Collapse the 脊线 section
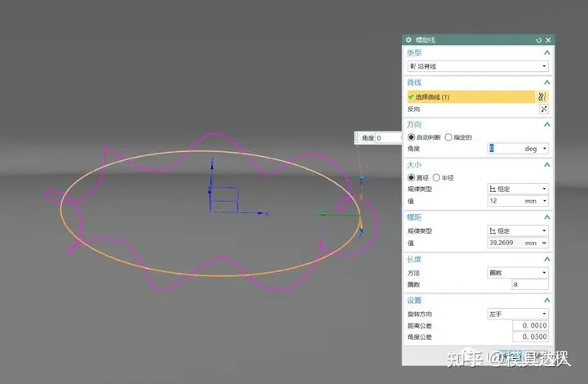This screenshot has height=384, width=588. coord(547,83)
